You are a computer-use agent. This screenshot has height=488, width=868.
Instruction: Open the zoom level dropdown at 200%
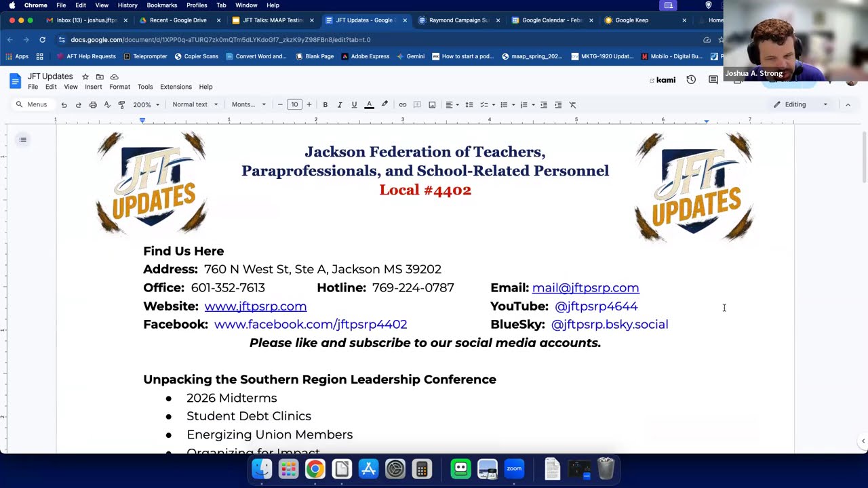[x=146, y=104]
